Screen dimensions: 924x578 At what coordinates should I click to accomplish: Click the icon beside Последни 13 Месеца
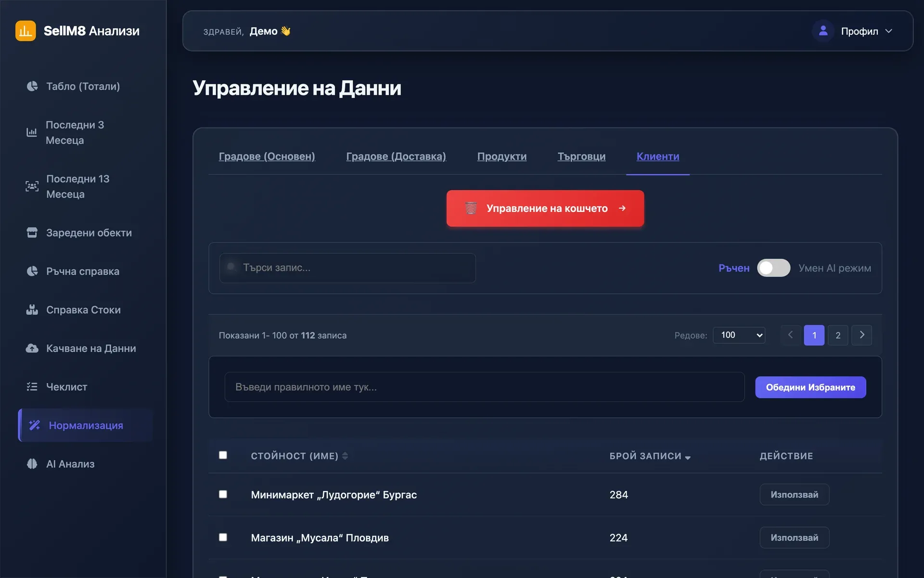(32, 186)
